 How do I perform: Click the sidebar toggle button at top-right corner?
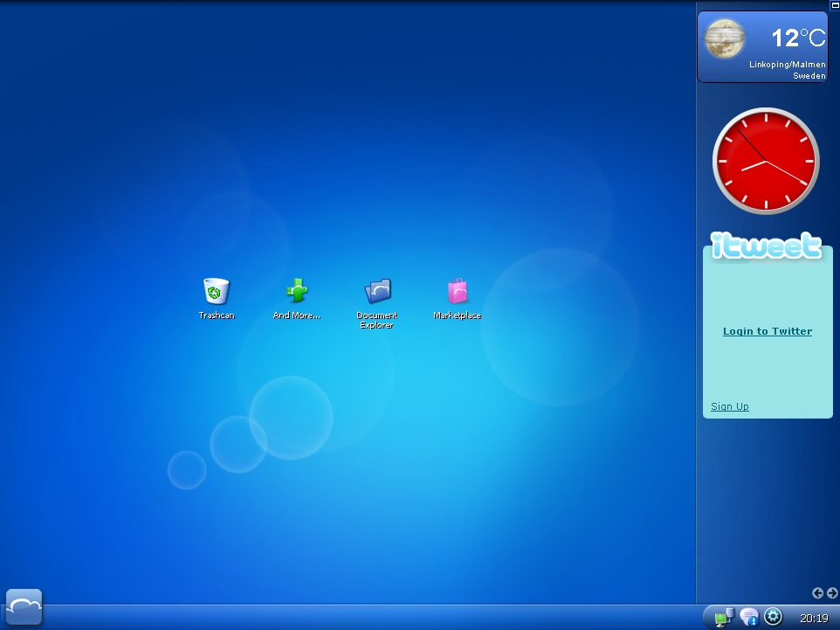point(835,4)
